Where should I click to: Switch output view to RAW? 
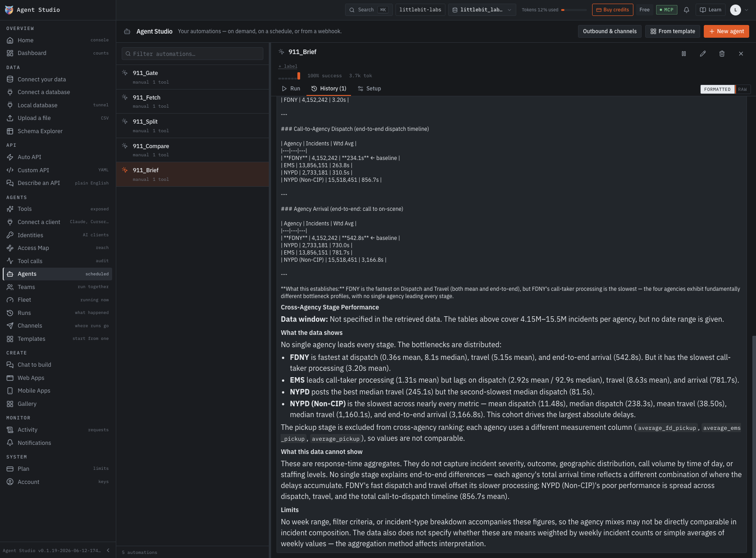[x=742, y=90]
